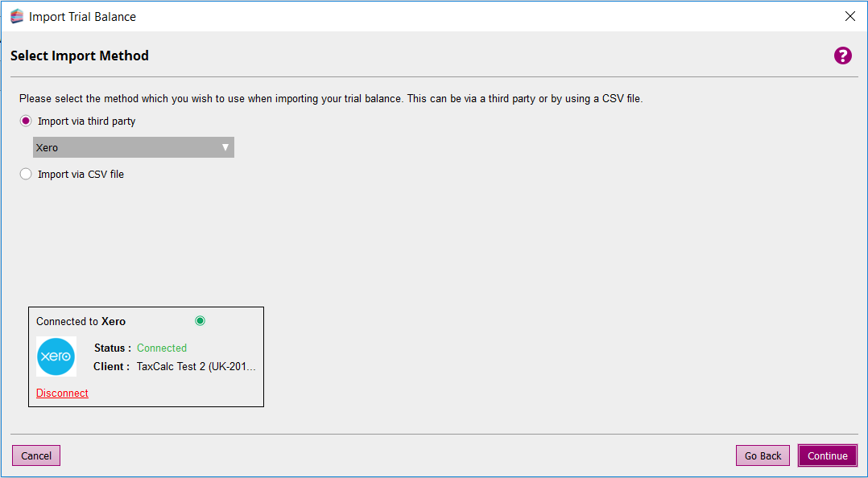
Task: Click the 'Select Import Method' heading
Action: (x=79, y=56)
